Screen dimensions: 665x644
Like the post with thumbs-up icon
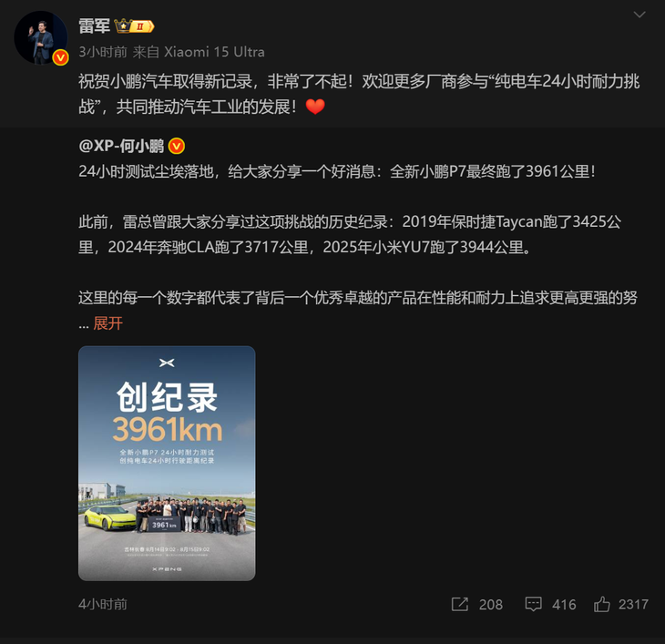click(602, 604)
